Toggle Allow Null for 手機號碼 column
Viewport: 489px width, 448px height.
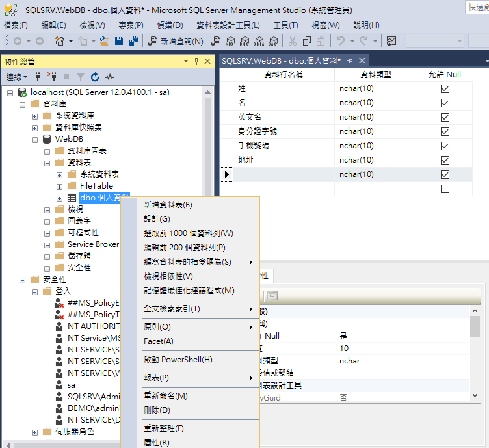(x=445, y=146)
